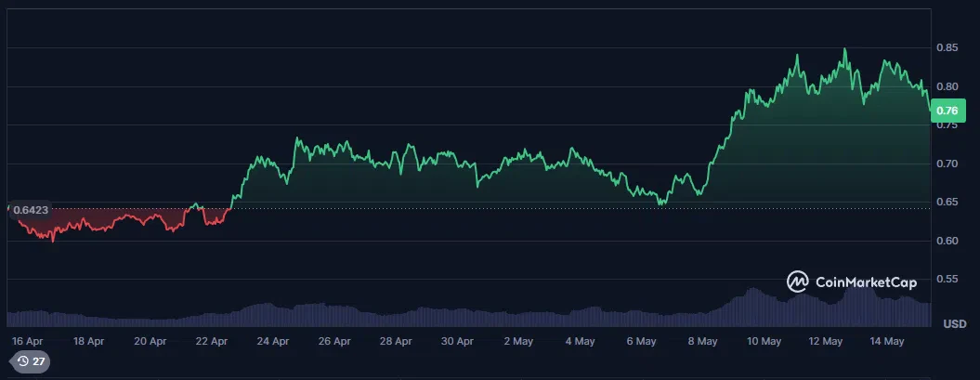The width and height of the screenshot is (980, 380).
Task: Click the 0.65 price axis label
Action: tap(947, 202)
